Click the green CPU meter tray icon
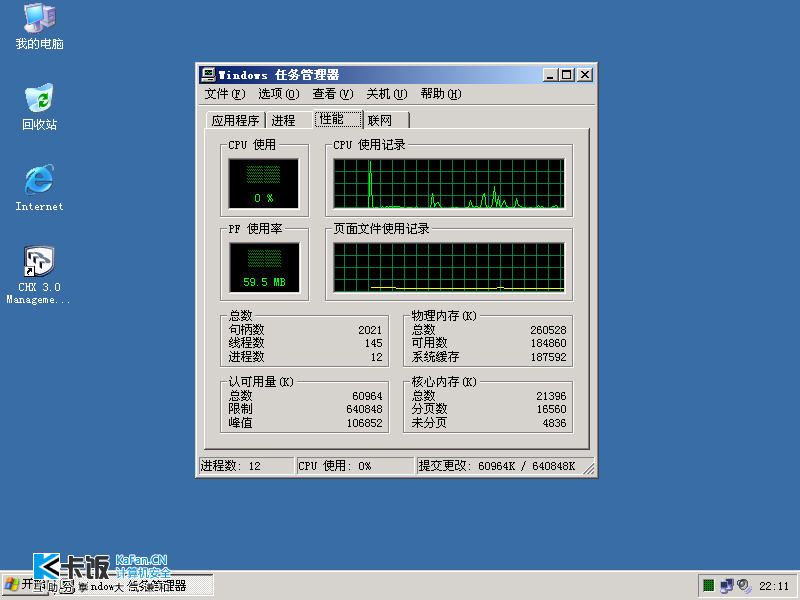Viewport: 800px width, 600px height. click(x=709, y=586)
